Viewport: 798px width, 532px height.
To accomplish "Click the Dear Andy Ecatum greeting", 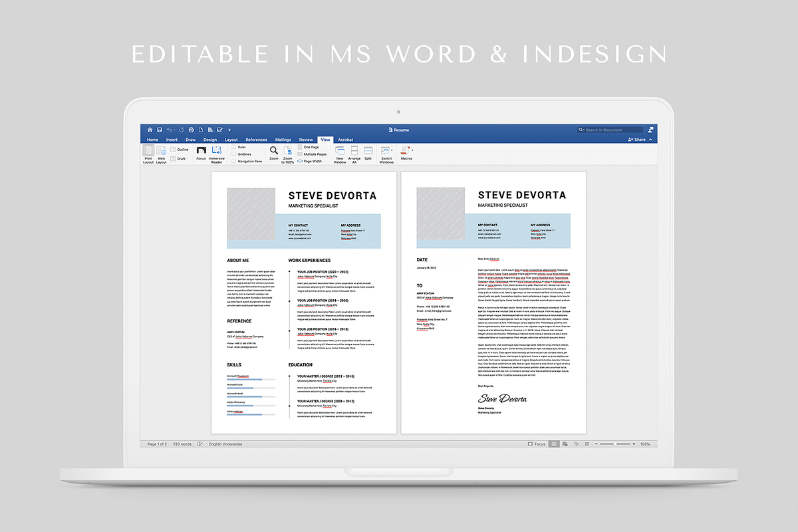I will (x=489, y=258).
